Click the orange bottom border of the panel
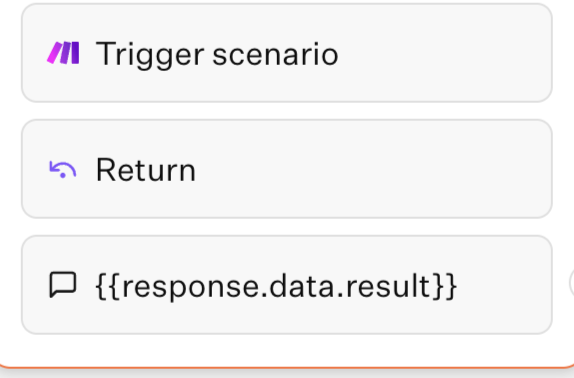This screenshot has height=378, width=574. [x=287, y=367]
